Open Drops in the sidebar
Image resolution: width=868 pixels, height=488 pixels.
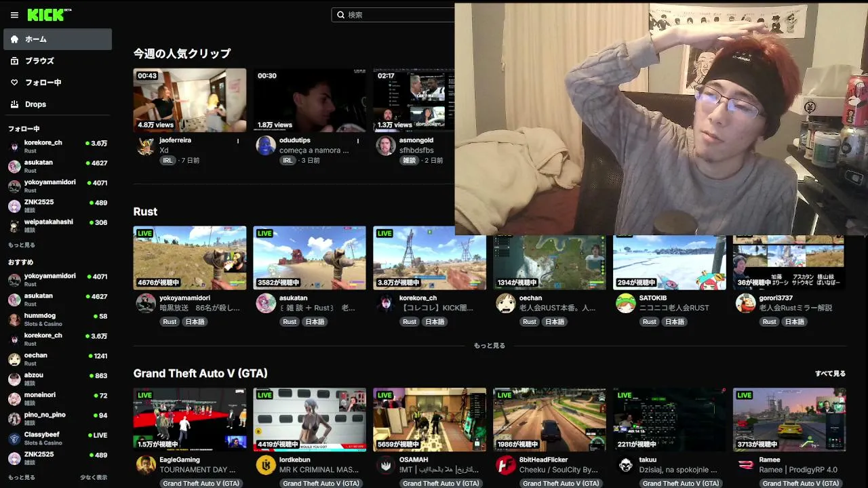click(x=58, y=104)
